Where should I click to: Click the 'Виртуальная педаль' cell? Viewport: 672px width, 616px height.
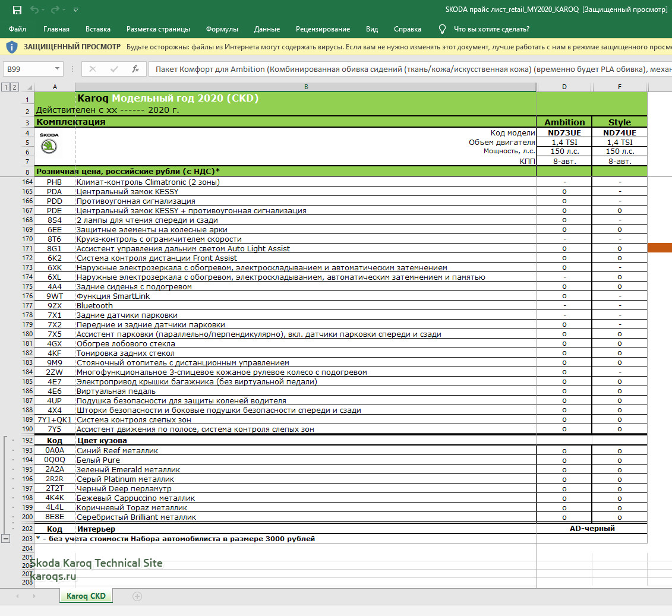pos(306,391)
